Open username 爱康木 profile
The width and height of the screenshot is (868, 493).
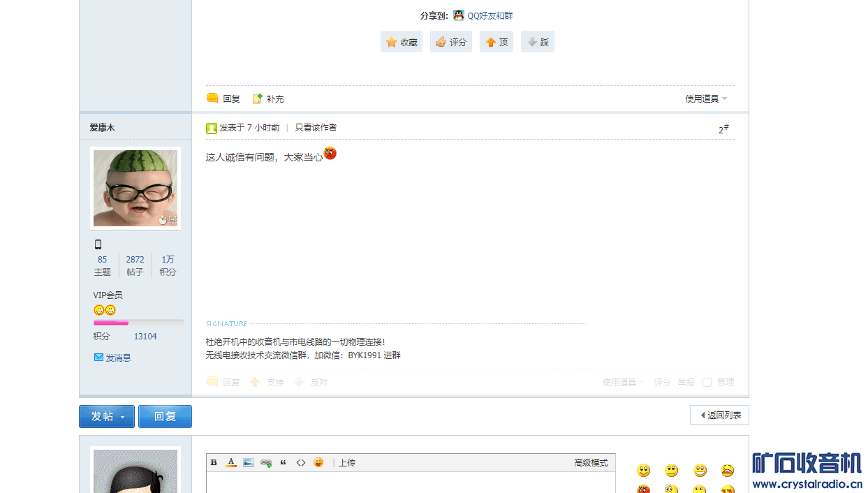102,128
